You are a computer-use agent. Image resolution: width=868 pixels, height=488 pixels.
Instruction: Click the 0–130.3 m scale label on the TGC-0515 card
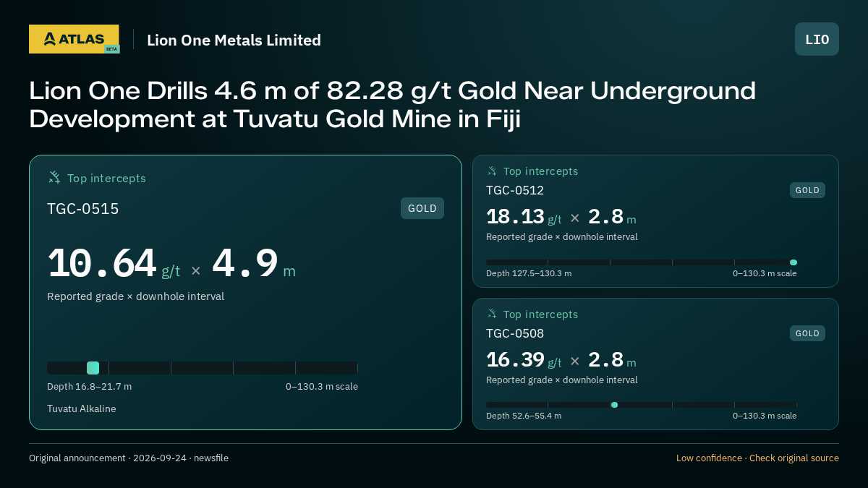[322, 386]
